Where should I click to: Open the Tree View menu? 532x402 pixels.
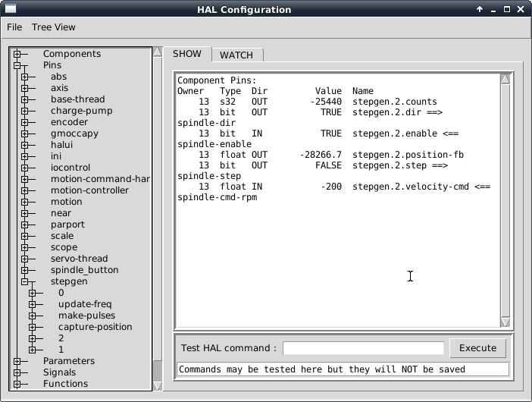(x=54, y=27)
